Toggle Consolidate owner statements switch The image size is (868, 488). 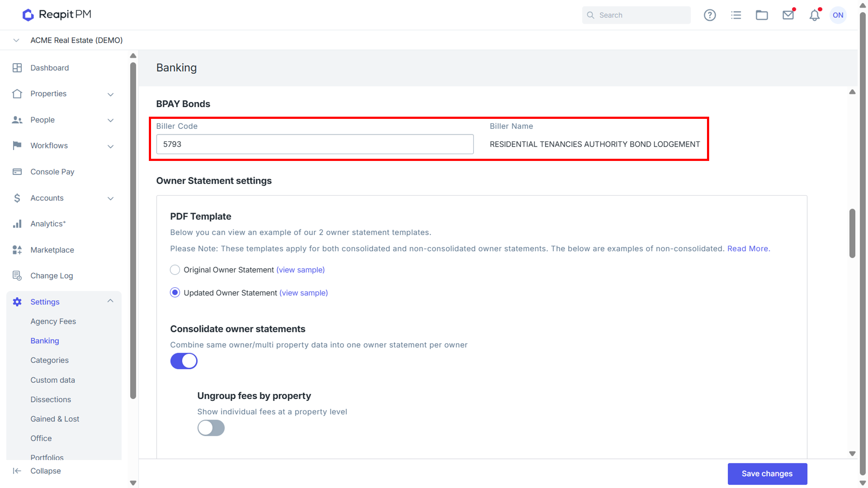[x=184, y=361]
